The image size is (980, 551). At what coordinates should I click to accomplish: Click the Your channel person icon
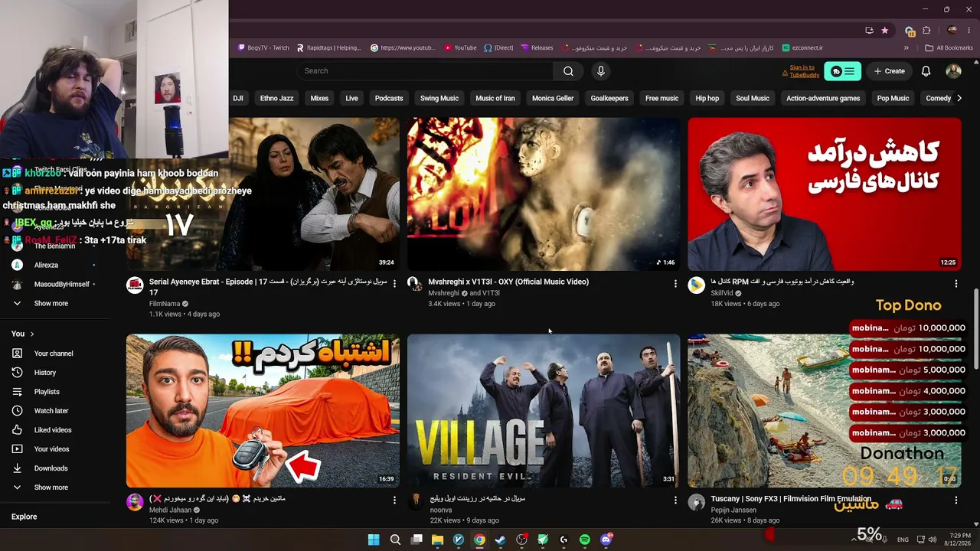point(17,354)
